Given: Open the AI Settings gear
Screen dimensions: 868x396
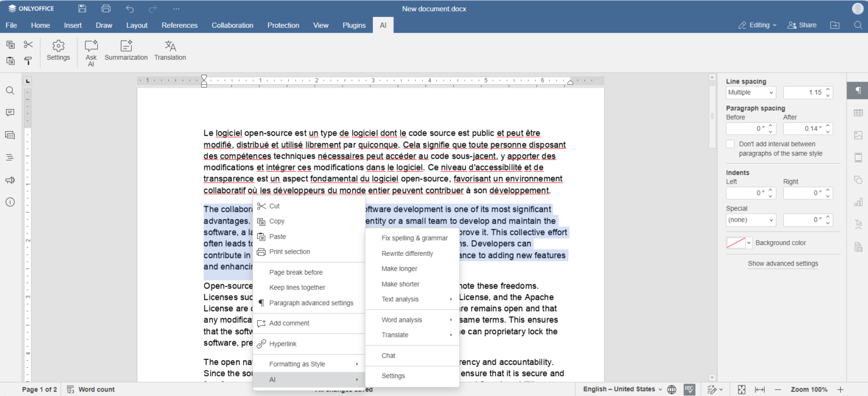Looking at the screenshot, I should click(58, 51).
